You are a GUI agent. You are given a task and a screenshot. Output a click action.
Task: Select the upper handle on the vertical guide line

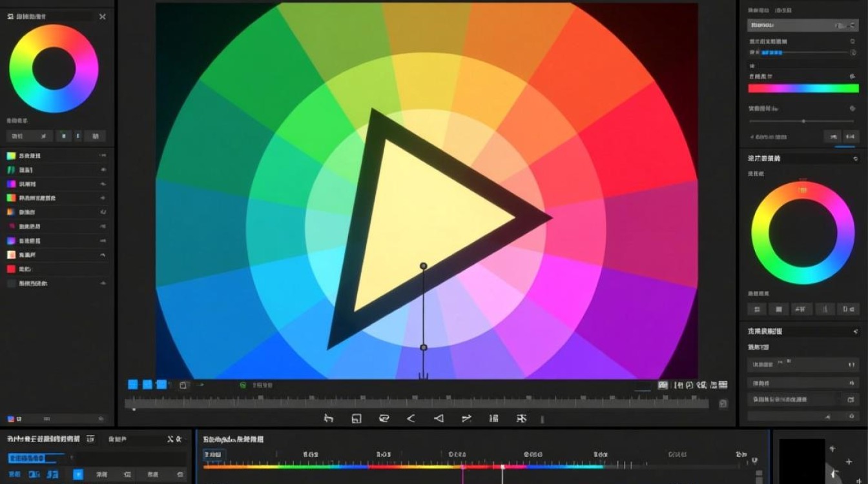pyautogui.click(x=424, y=266)
